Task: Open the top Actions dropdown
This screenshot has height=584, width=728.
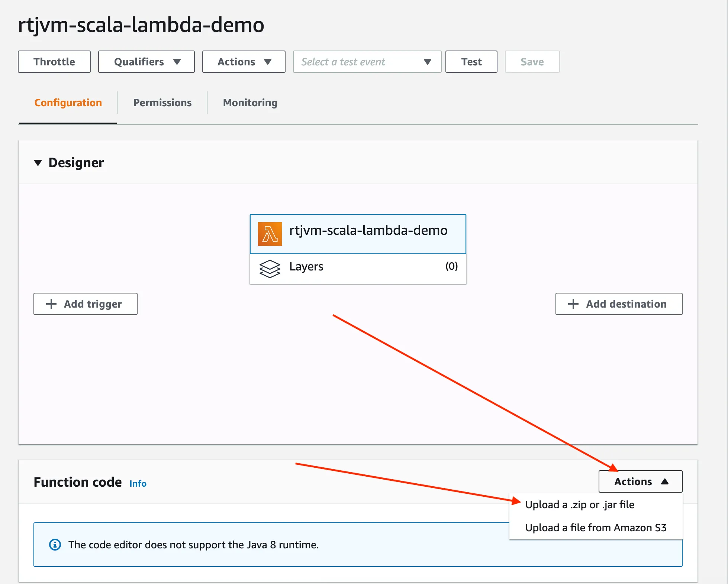Action: pos(244,62)
